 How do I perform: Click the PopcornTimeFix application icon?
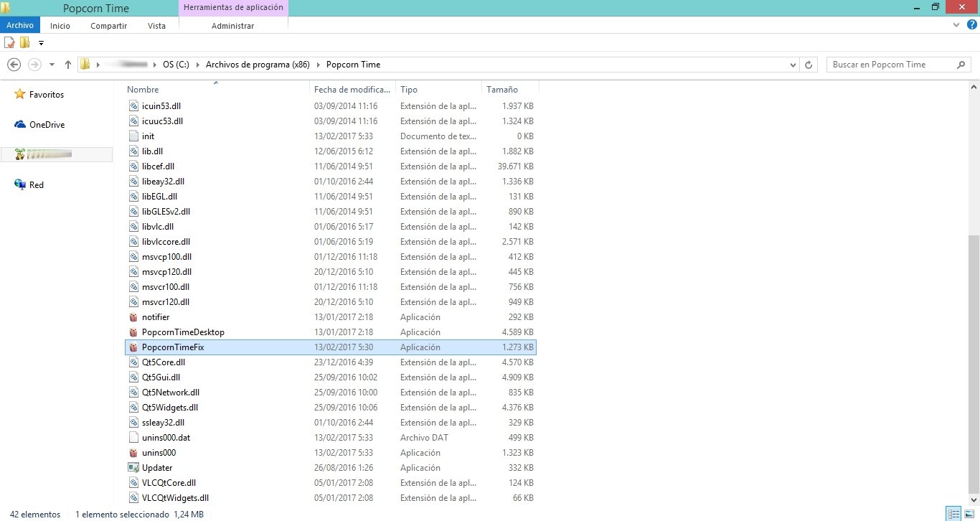[133, 347]
